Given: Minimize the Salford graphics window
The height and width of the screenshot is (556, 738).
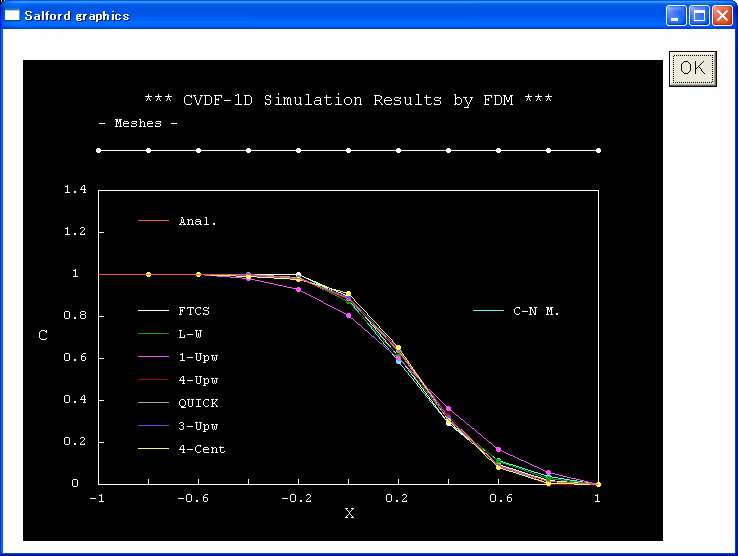Looking at the screenshot, I should click(x=678, y=15).
